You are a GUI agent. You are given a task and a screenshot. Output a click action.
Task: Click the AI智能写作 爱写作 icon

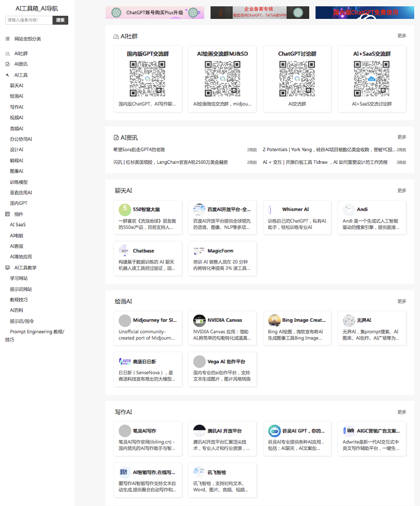(x=124, y=472)
